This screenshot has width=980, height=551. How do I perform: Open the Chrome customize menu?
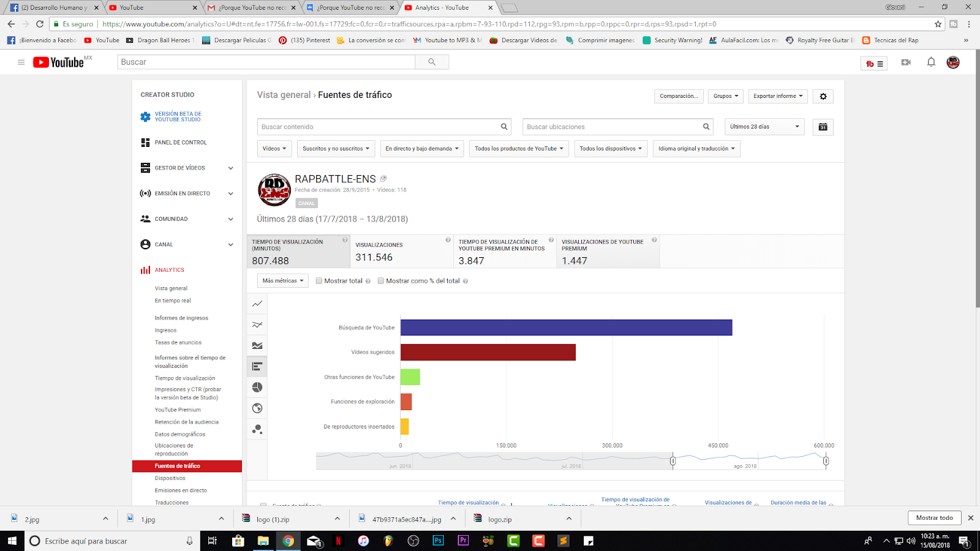click(969, 24)
